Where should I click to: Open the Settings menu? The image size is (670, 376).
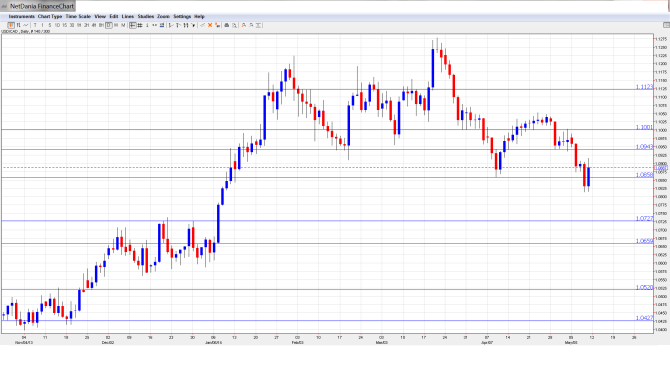tap(182, 16)
